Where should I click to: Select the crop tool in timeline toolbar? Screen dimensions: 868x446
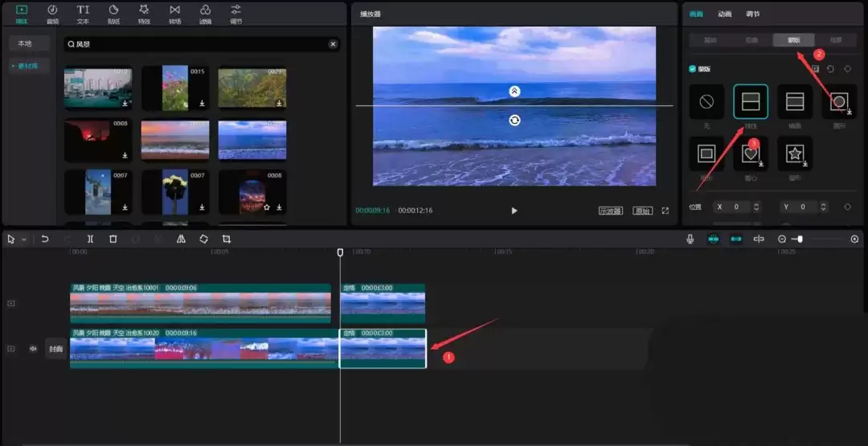[227, 239]
